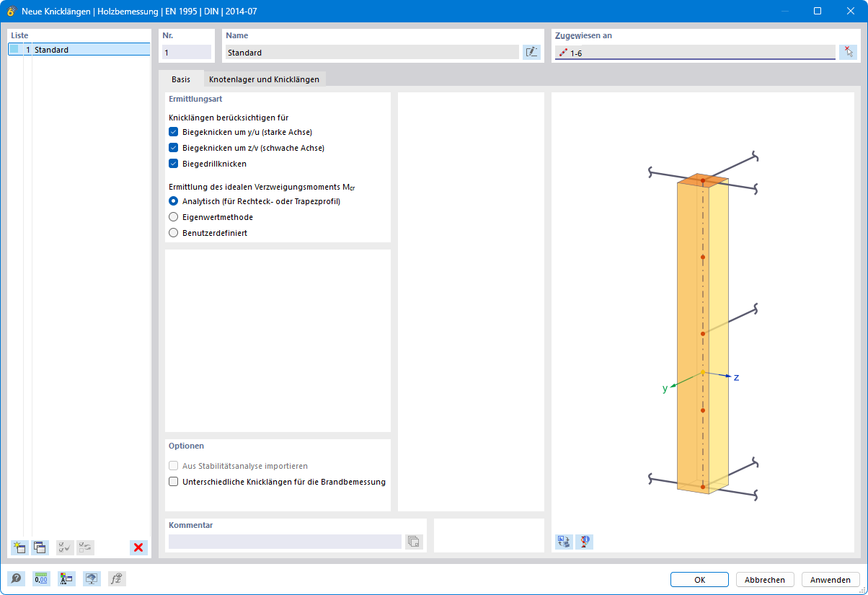Open the units and decimals 0,00 icon
This screenshot has height=595, width=868.
click(41, 578)
